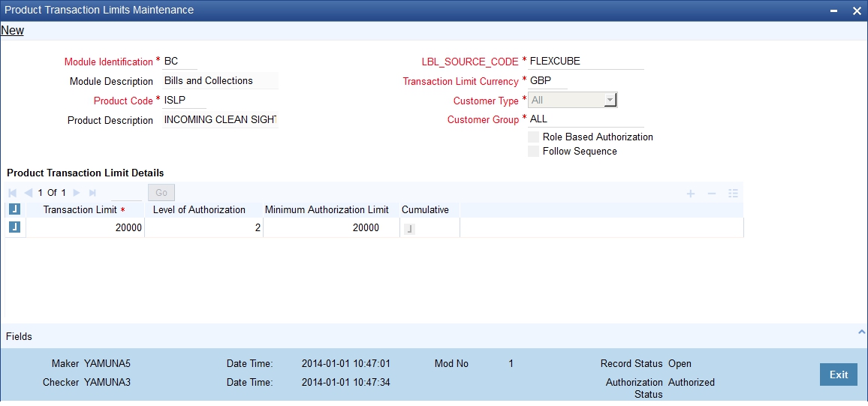Click the Maker value YAMUNA5
The image size is (868, 406).
point(107,363)
